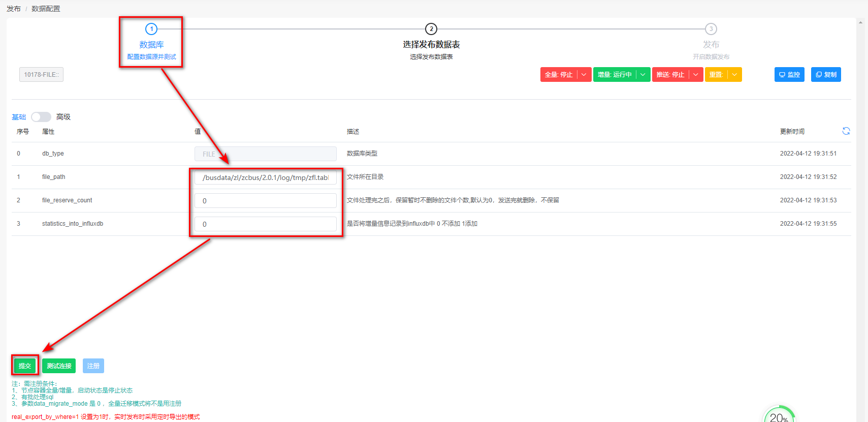The width and height of the screenshot is (868, 422).
Task: Expand the 增量: 运行中 dropdown arrow
Action: coord(643,75)
